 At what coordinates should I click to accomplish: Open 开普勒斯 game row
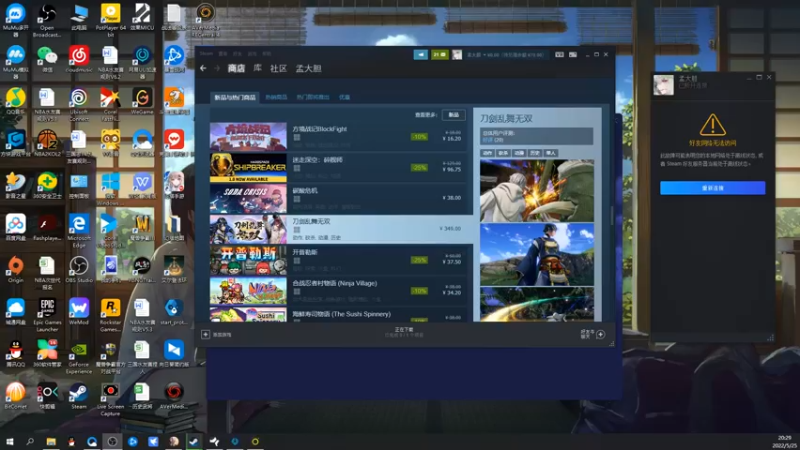338,260
